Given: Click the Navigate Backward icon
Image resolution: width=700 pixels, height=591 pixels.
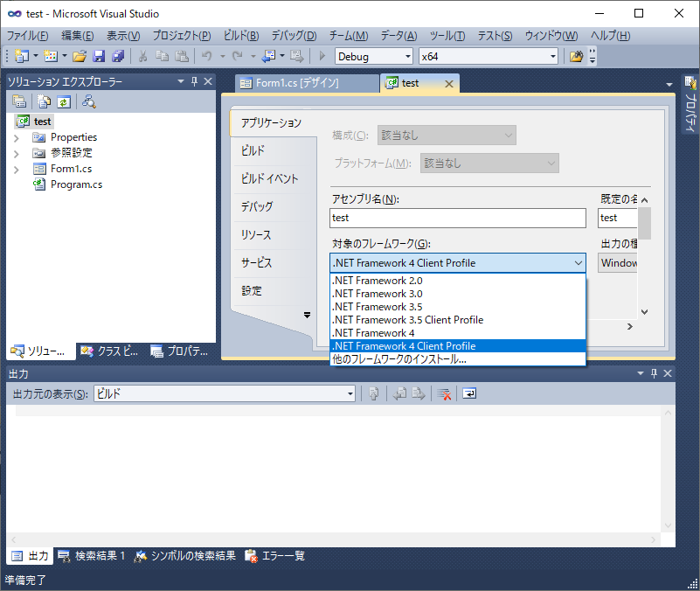Looking at the screenshot, I should 269,56.
